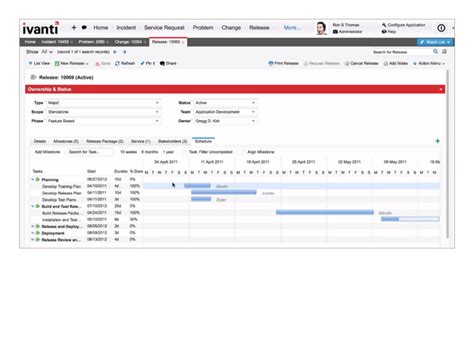
Task: Open the Phase dropdown
Action: tap(157, 121)
